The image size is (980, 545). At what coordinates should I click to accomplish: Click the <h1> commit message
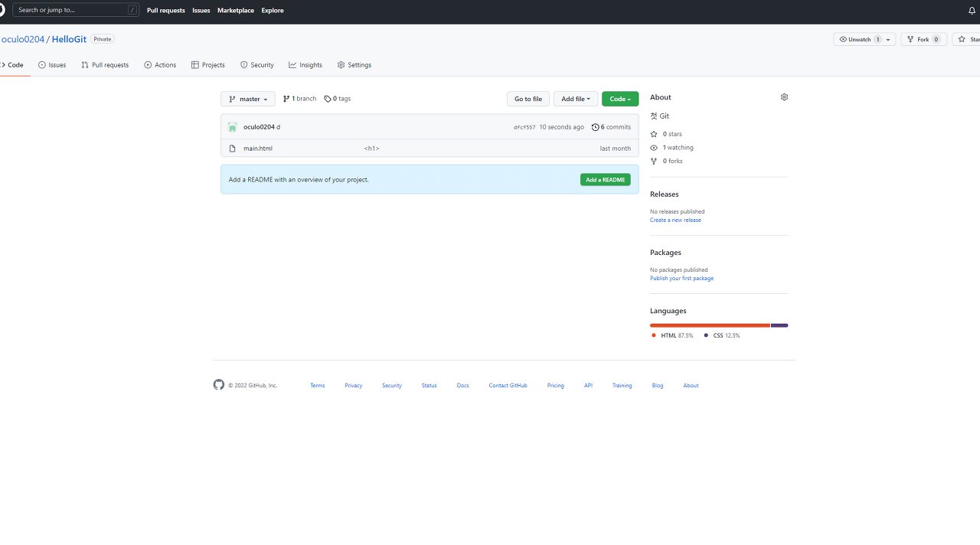[x=371, y=148]
